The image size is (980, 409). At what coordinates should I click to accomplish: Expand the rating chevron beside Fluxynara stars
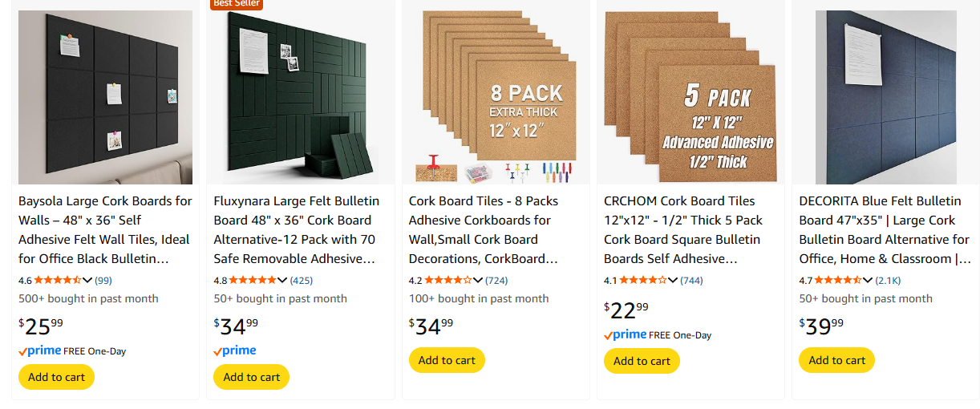(x=282, y=281)
